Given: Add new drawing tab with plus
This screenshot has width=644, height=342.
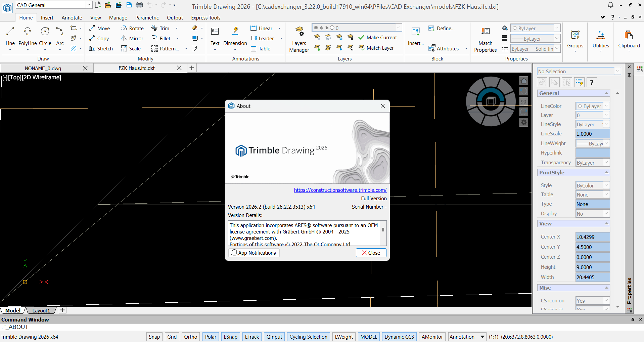Looking at the screenshot, I should tap(192, 68).
